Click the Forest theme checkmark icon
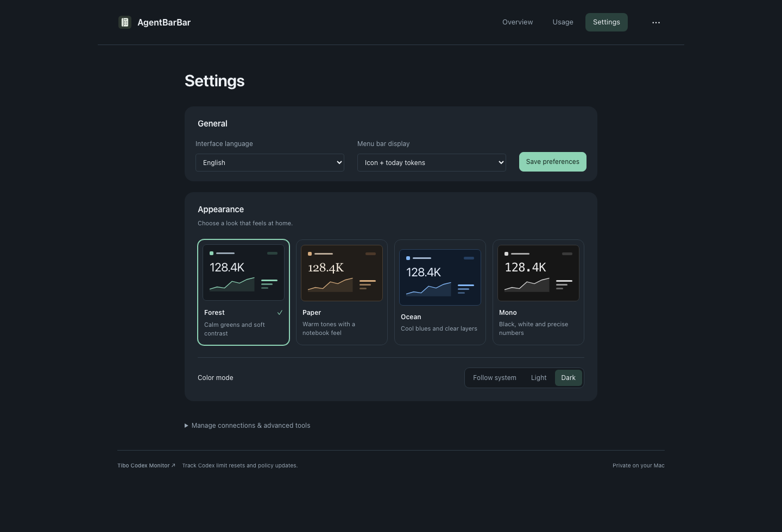Screen dimensions: 782x532 click(x=280, y=313)
